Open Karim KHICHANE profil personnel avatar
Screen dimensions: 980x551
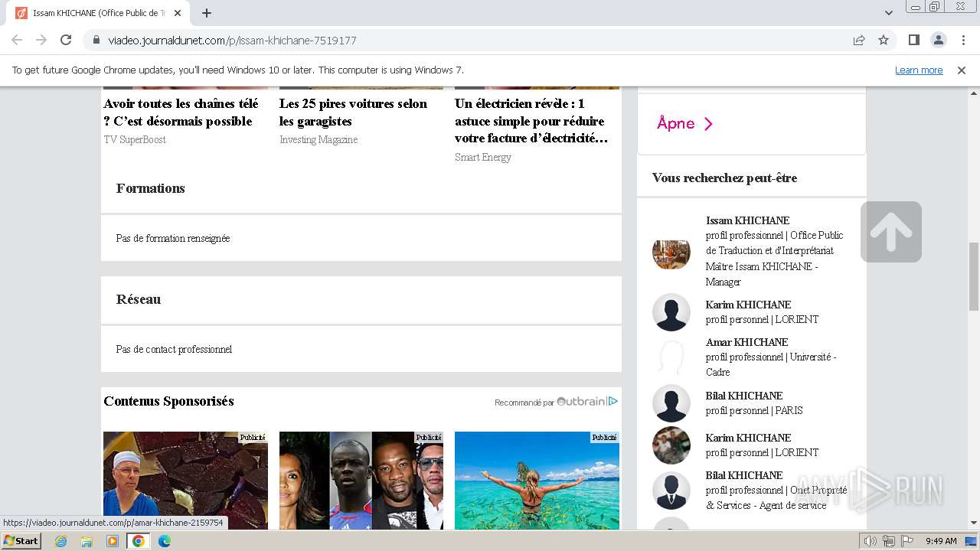click(671, 312)
